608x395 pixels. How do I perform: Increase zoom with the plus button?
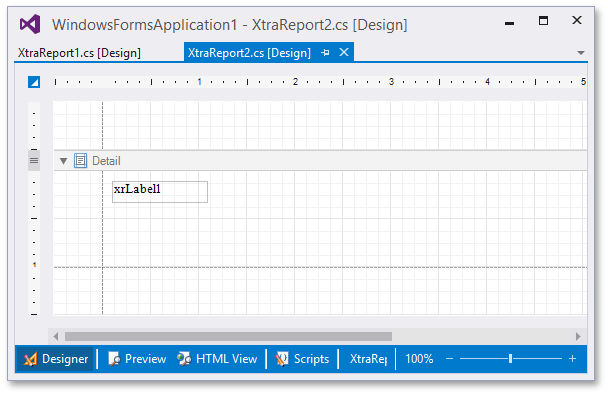(x=572, y=359)
